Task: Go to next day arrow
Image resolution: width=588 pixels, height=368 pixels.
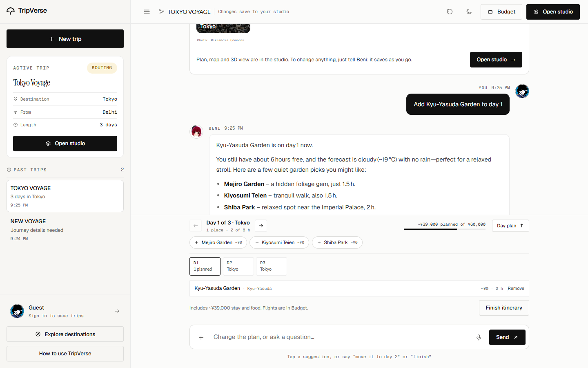Action: click(x=261, y=226)
